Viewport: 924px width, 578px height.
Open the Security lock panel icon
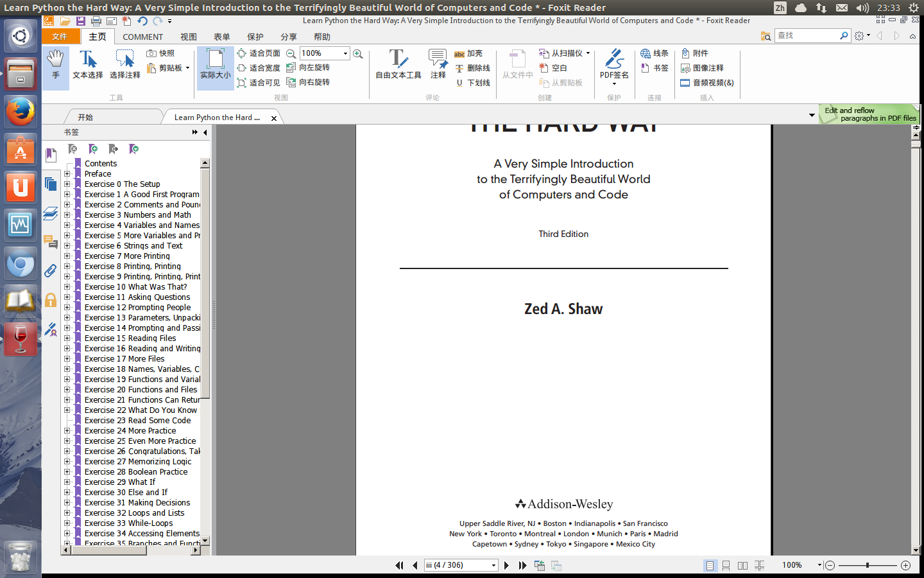(x=51, y=300)
